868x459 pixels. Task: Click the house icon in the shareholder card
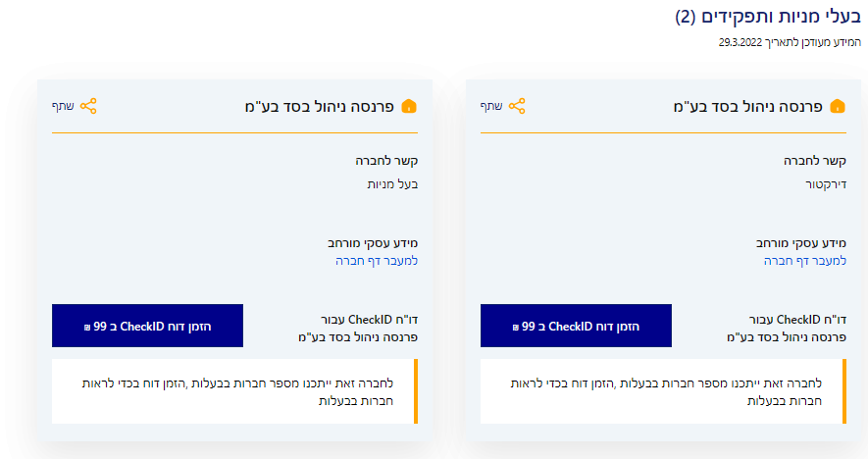[409, 106]
